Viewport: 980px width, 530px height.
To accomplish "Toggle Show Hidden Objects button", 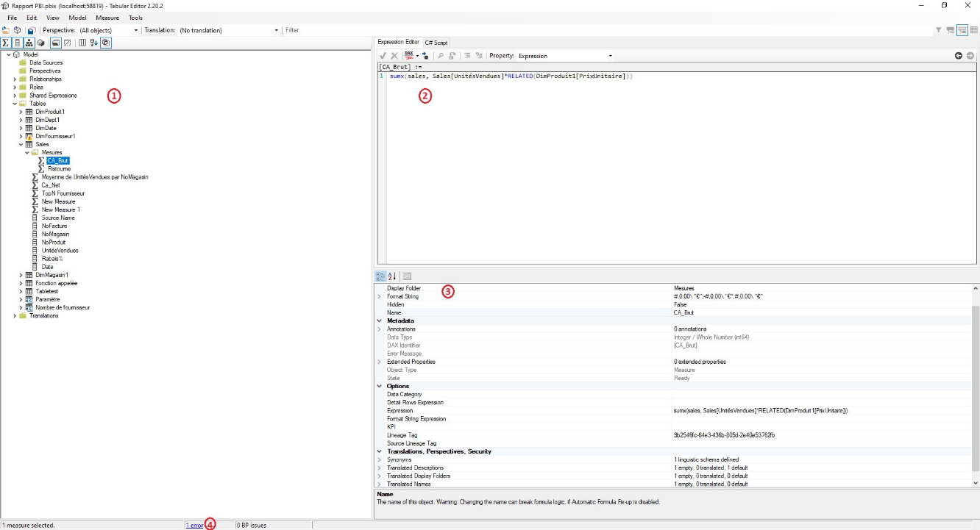I will pyautogui.click(x=67, y=43).
